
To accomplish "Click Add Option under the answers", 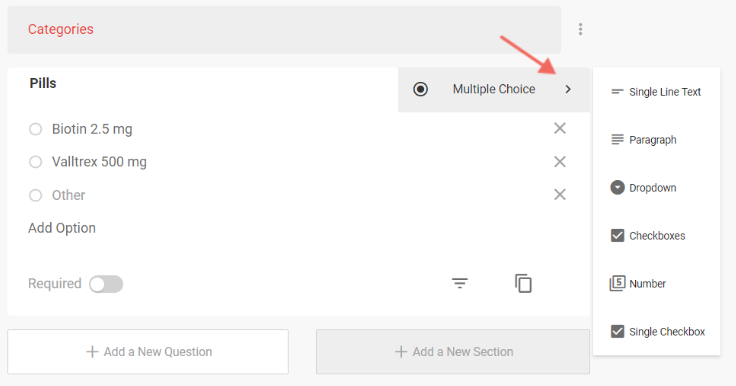I will click(62, 228).
